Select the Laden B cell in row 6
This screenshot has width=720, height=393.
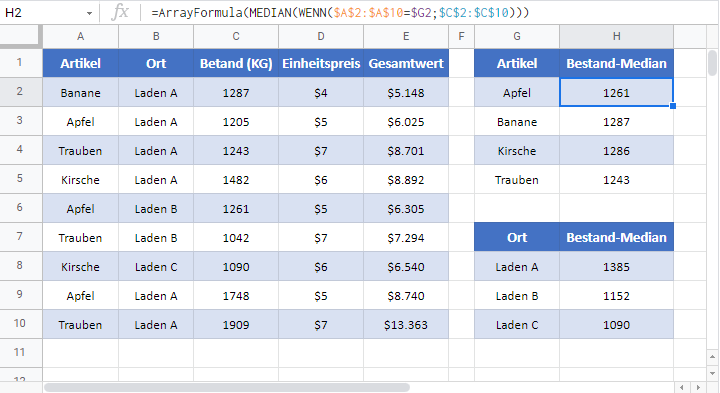click(156, 208)
